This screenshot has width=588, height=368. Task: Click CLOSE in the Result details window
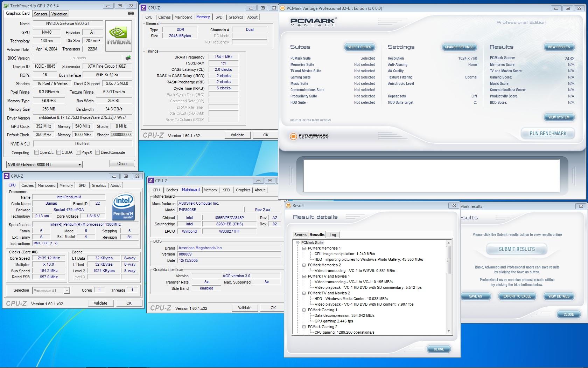tap(439, 349)
